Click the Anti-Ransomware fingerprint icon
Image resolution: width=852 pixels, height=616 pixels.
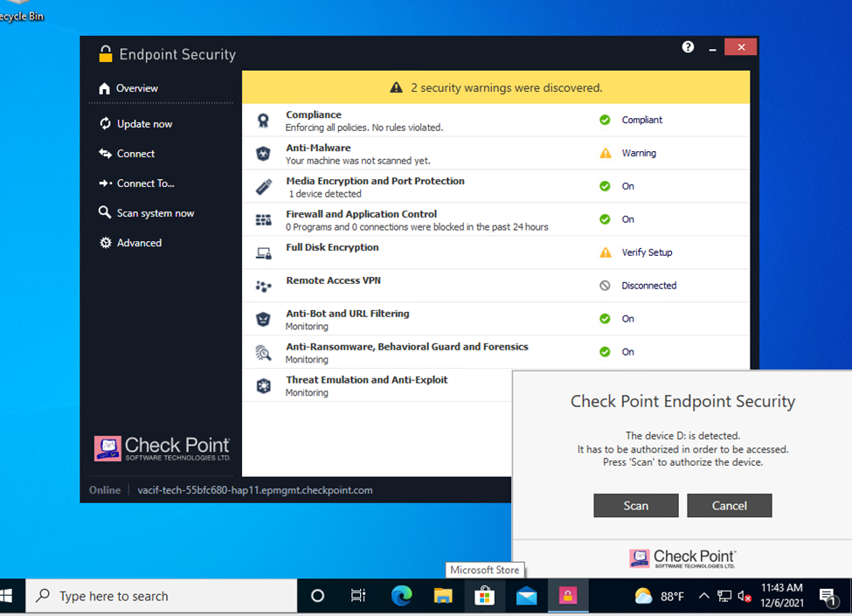tap(264, 352)
